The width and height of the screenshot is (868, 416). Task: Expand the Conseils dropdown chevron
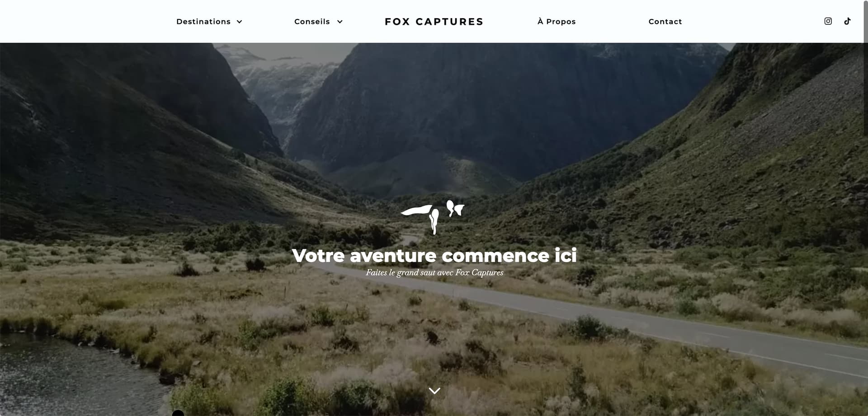tap(340, 22)
